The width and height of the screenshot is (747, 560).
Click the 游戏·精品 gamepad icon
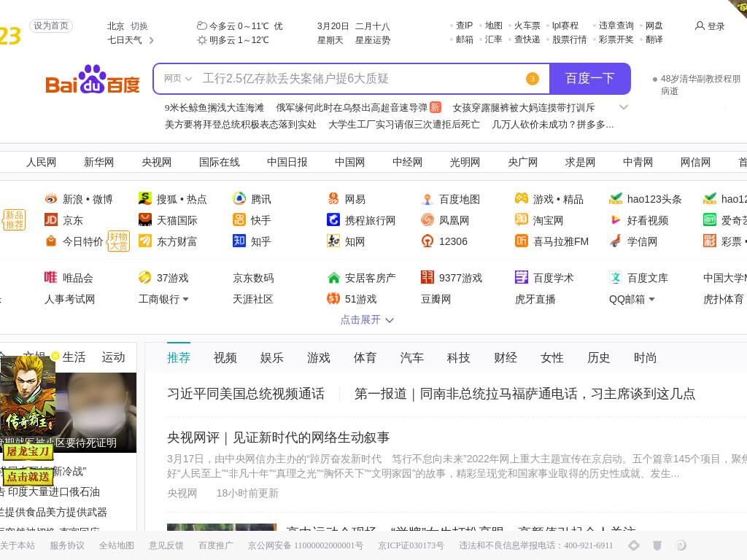(521, 198)
